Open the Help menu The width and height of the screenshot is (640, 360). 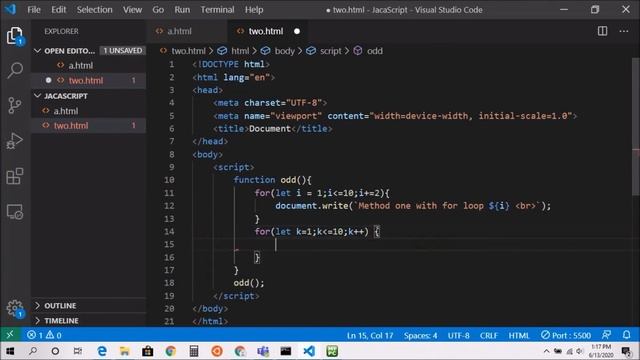254,9
